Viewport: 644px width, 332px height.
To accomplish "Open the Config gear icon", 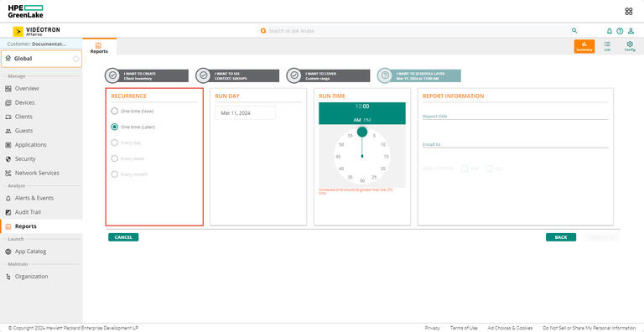I will (630, 46).
